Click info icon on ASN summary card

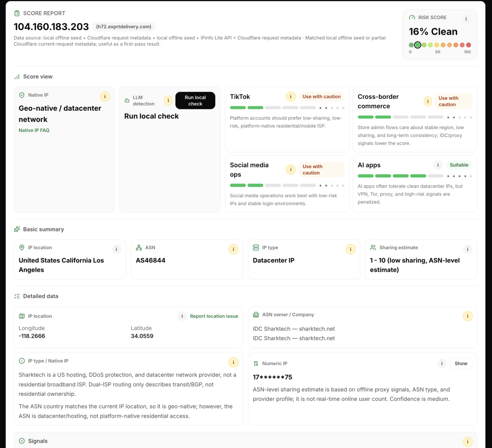coord(233,249)
